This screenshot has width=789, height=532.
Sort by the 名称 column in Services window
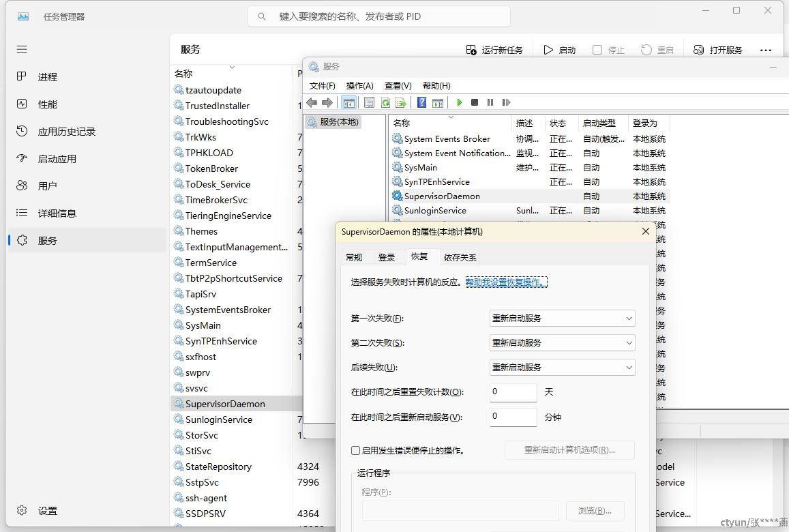(451, 123)
